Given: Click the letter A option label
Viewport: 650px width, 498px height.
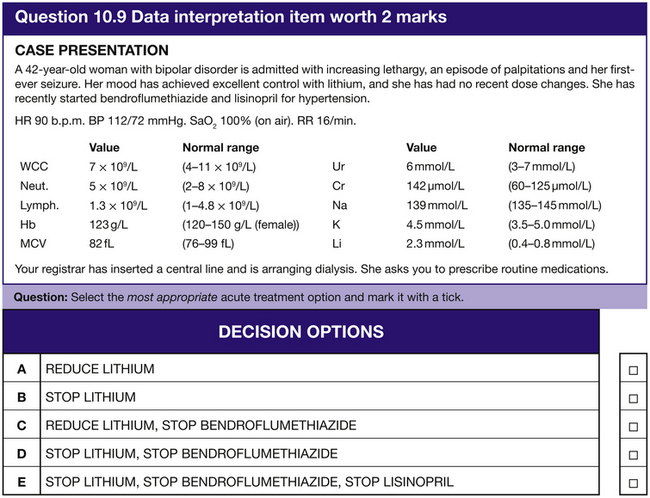Looking at the screenshot, I should tap(21, 369).
